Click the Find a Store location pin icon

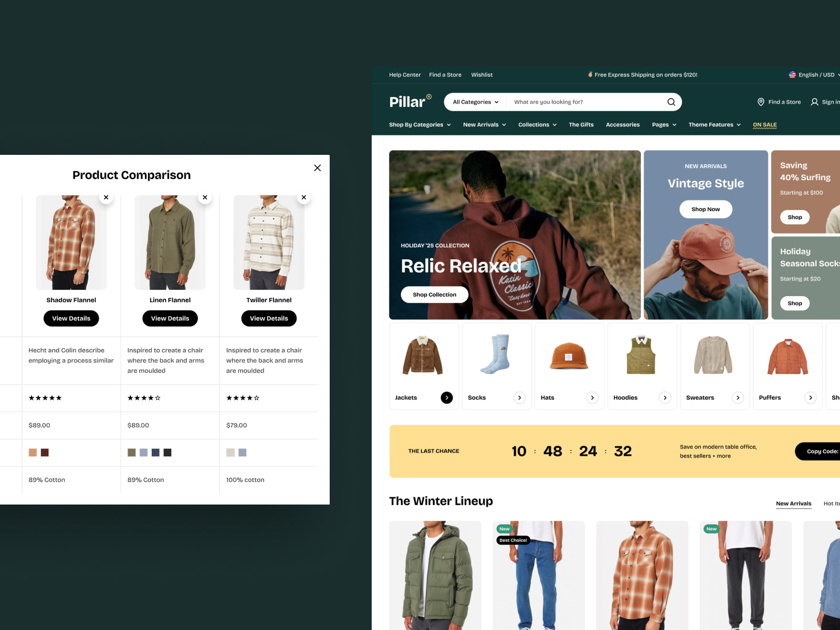[761, 102]
